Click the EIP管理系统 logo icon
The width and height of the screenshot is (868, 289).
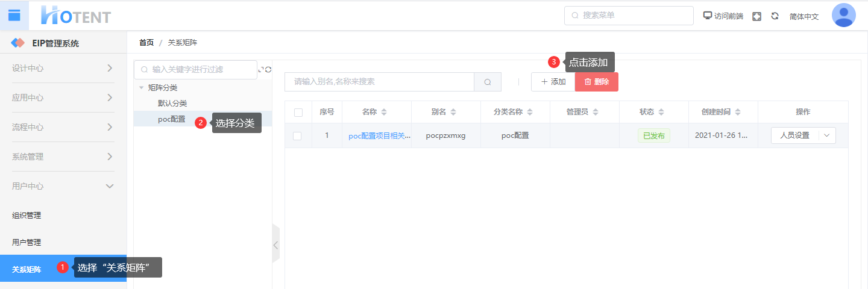tap(18, 43)
